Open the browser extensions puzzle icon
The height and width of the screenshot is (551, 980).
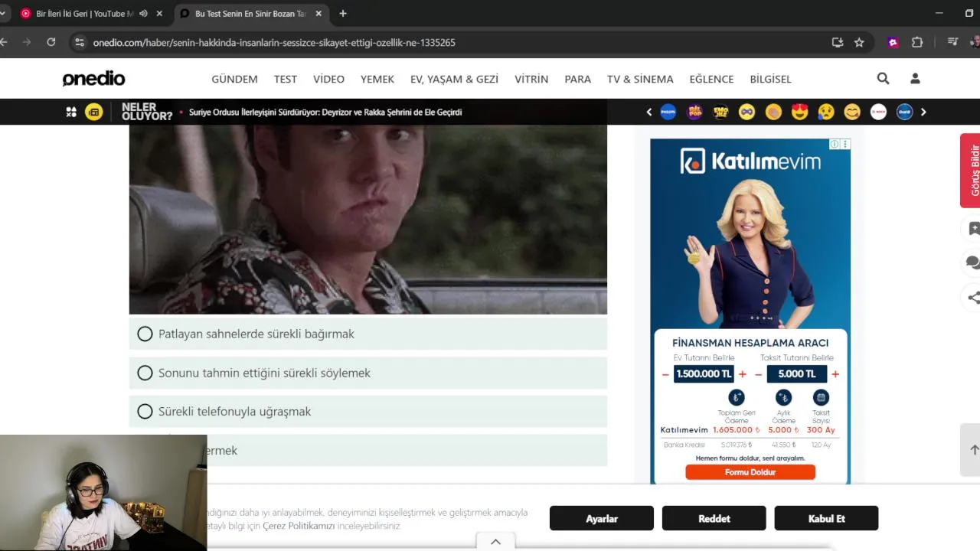[917, 43]
